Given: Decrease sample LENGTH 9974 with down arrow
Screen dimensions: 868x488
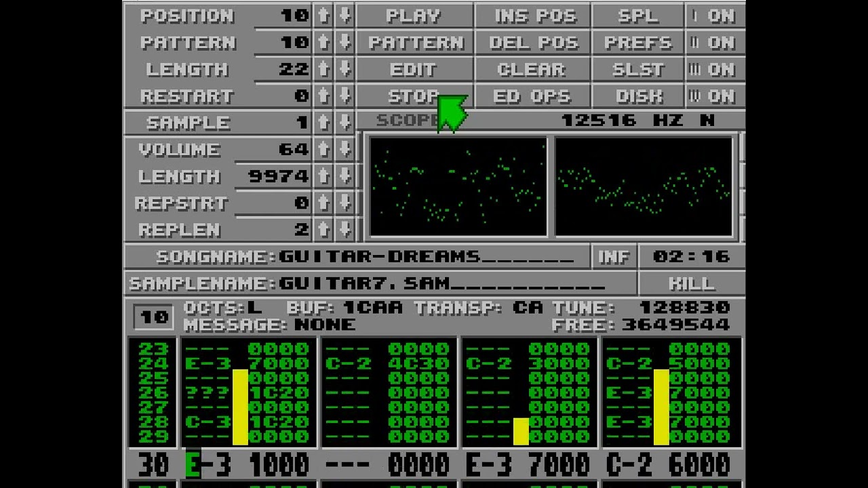Looking at the screenshot, I should coord(344,176).
